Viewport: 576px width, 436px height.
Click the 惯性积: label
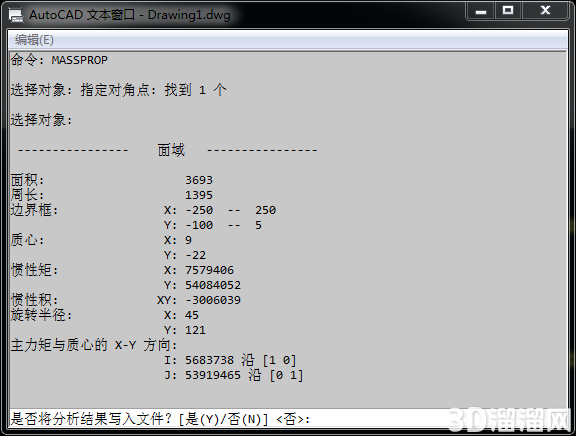coord(35,300)
